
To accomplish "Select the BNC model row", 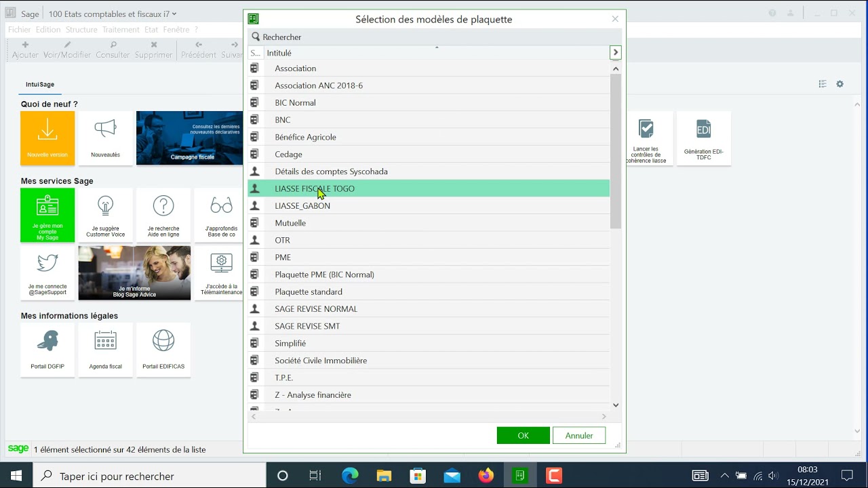I will (429, 120).
